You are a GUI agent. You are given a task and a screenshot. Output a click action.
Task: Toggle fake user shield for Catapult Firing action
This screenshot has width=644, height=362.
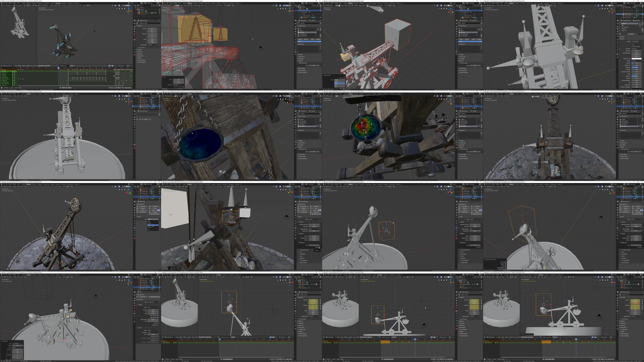coord(70,66)
